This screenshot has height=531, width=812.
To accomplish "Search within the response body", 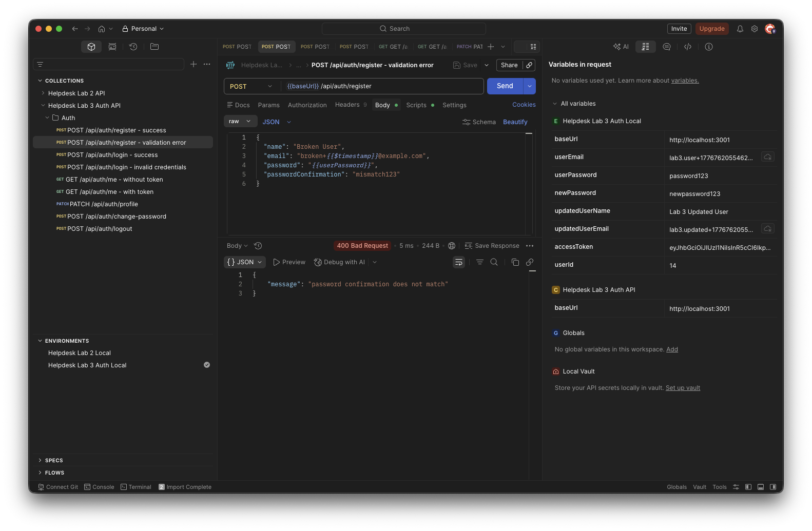I will [x=494, y=262].
